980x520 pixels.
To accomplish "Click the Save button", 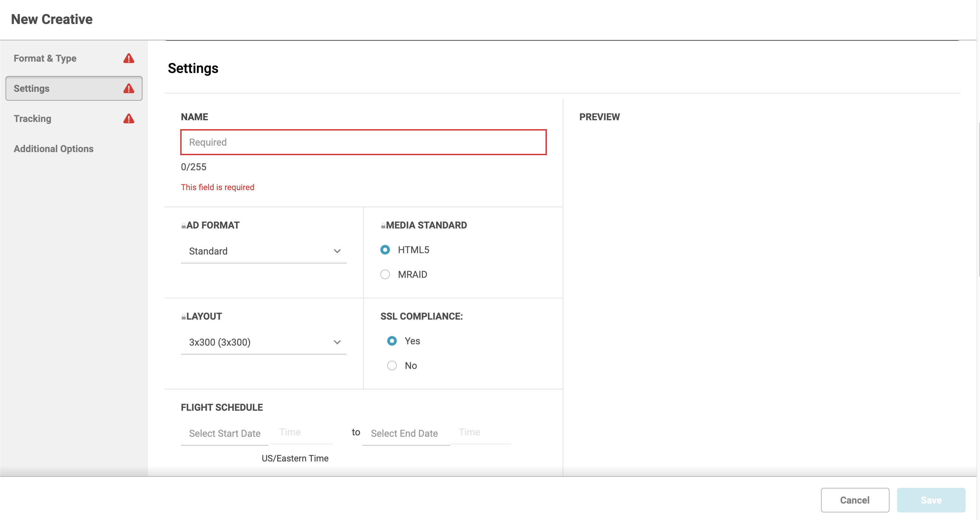I will [931, 500].
